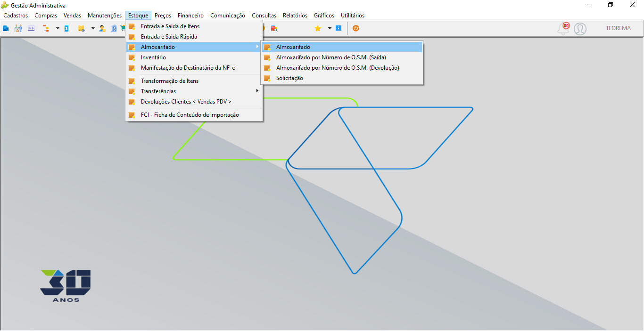Open the Manutenções menu
Viewport: 644px width, 331px height.
[105, 16]
